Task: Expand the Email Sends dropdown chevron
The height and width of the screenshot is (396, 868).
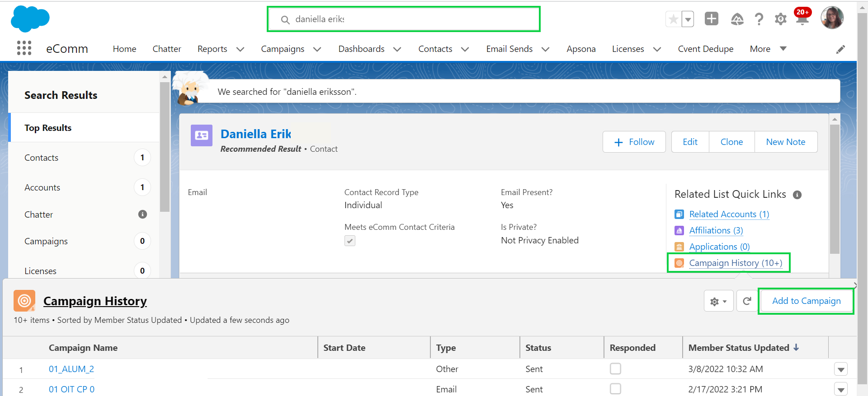Action: pyautogui.click(x=546, y=49)
